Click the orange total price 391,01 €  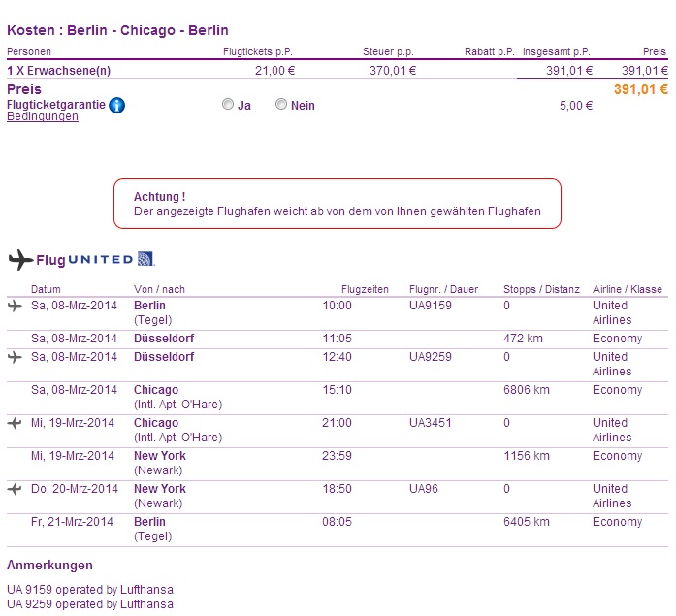(x=641, y=89)
